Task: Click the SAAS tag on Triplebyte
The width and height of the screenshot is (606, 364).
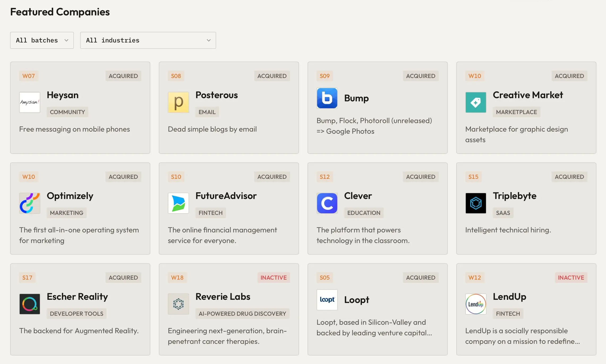Action: pos(503,213)
